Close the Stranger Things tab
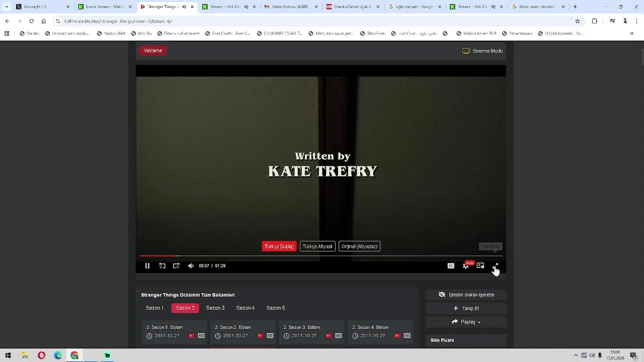 point(192,7)
